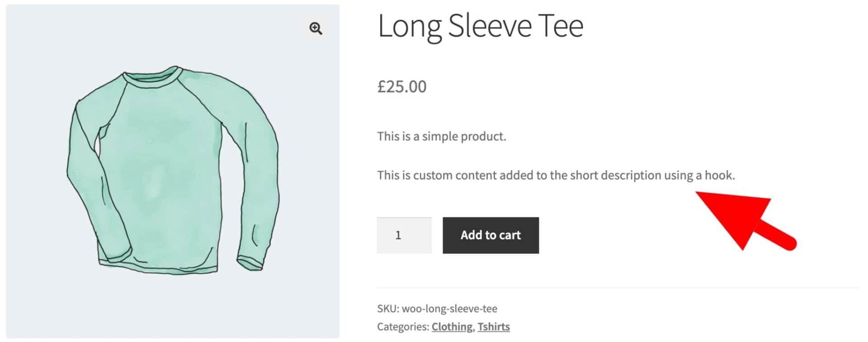Click the "This is a simple product." description

[x=442, y=136]
